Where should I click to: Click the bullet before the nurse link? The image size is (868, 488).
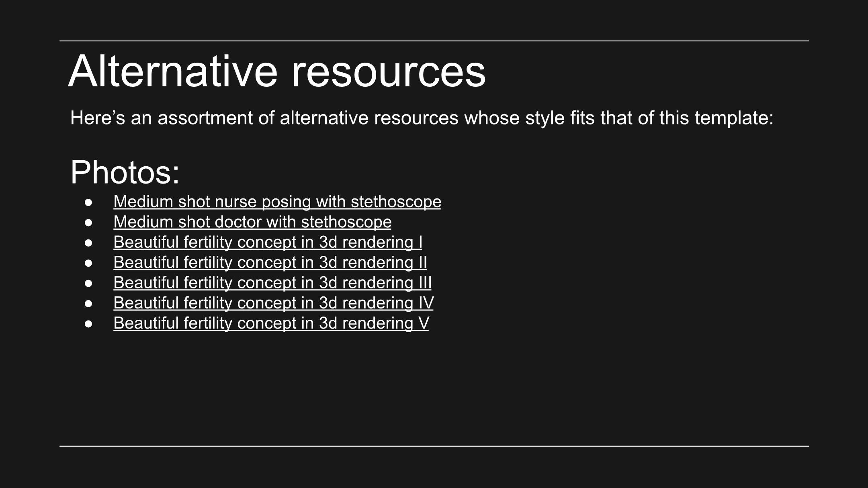(x=89, y=202)
